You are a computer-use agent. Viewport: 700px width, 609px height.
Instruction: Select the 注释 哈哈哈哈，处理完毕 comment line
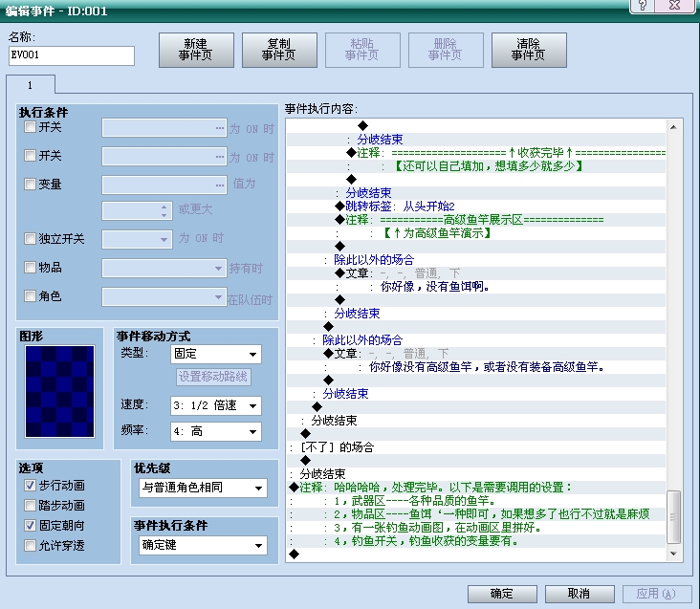[x=476, y=488]
